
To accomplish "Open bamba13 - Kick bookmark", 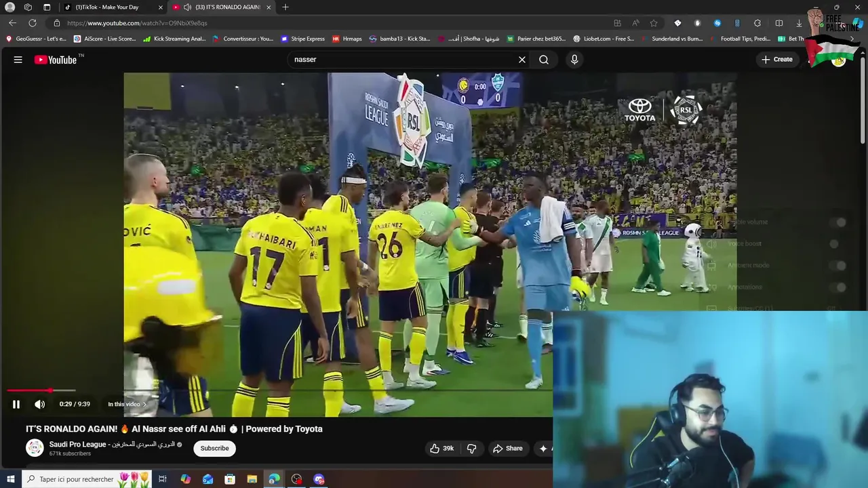I will 399,39.
